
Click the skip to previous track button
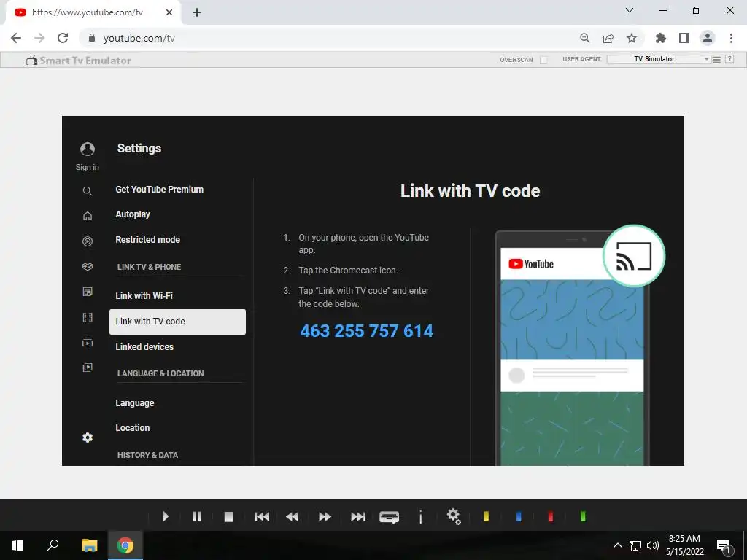(262, 517)
